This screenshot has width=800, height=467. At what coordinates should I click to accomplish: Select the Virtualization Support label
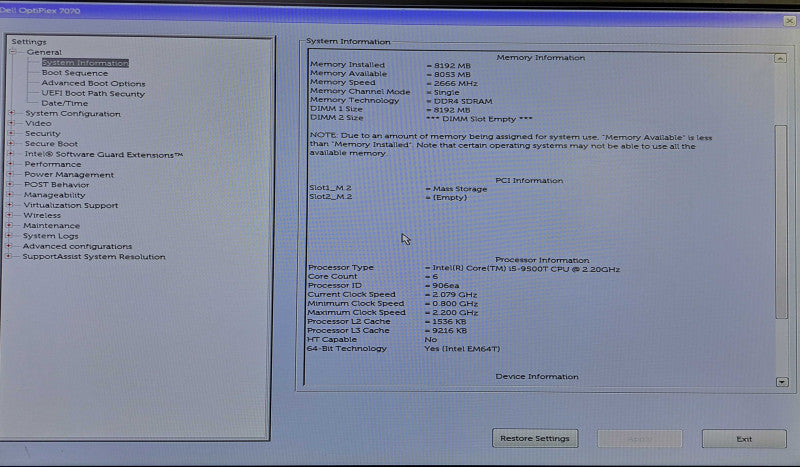(70, 205)
